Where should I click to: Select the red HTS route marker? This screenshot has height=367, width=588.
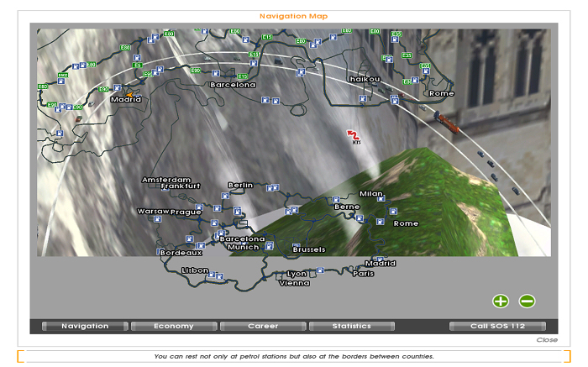[354, 136]
